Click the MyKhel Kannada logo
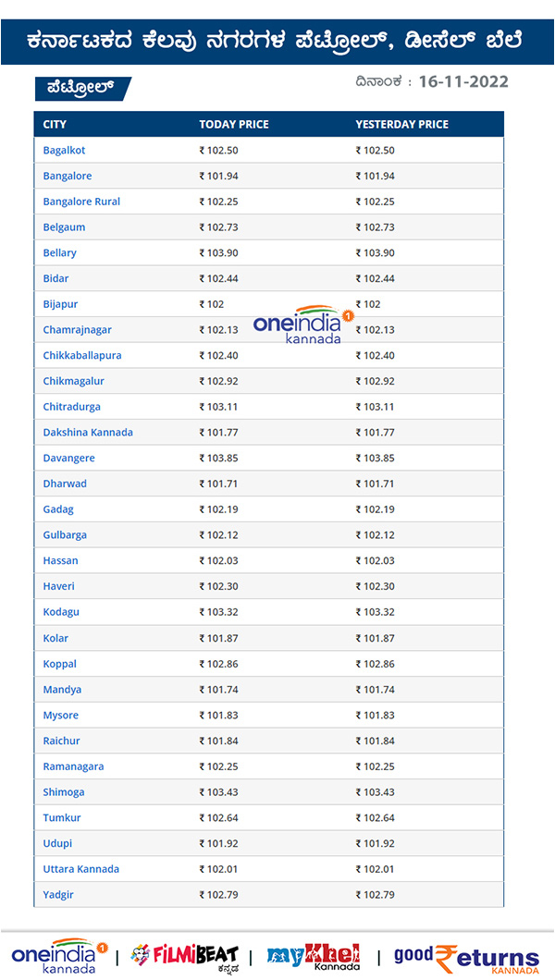 coord(314,956)
